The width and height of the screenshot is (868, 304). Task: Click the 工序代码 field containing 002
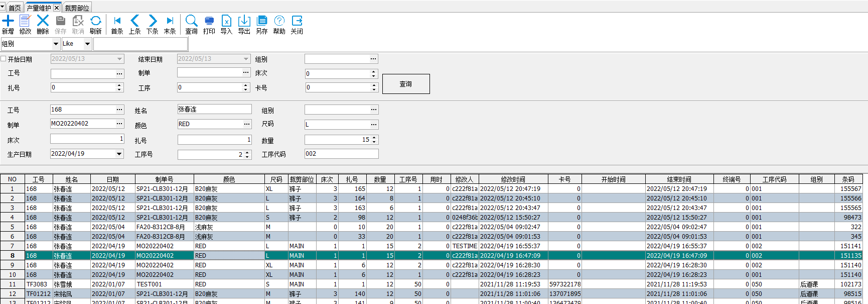(x=342, y=154)
